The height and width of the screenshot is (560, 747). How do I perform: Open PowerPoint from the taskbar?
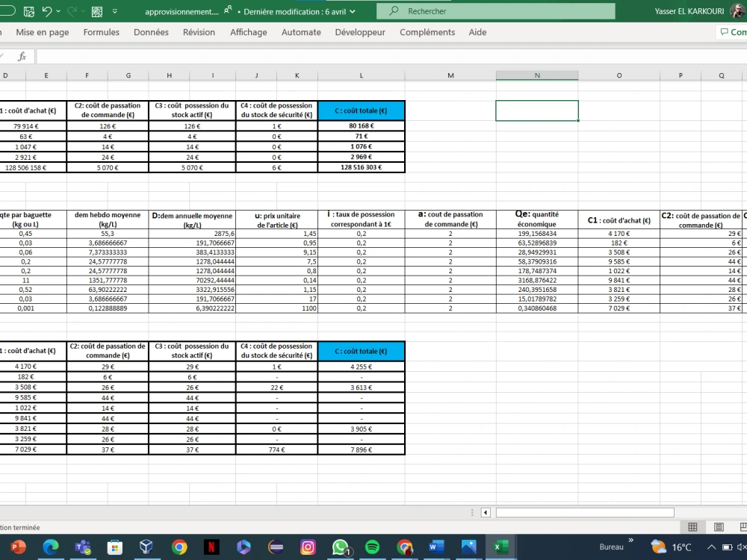pyautogui.click(x=18, y=547)
